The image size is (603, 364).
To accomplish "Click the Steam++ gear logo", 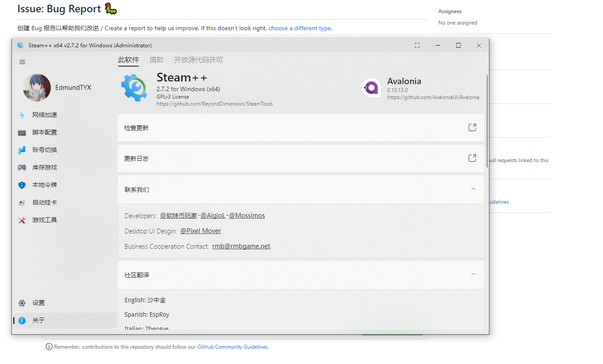I will [x=134, y=88].
